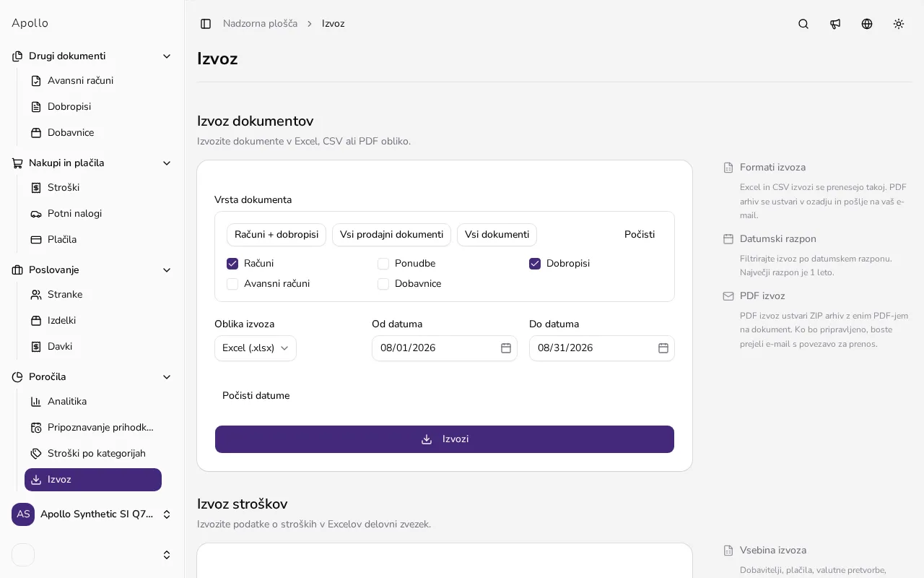Click the Dobavnice sidebar package icon

[x=36, y=133]
